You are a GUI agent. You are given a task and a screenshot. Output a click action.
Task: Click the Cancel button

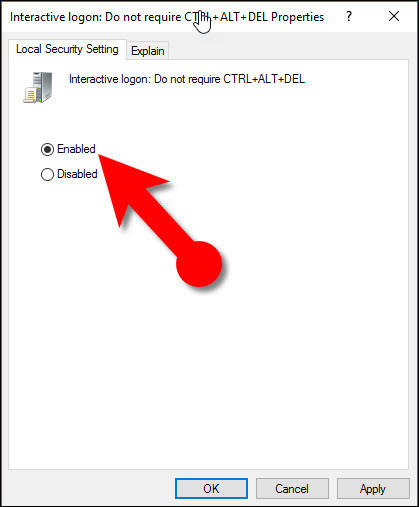[292, 489]
